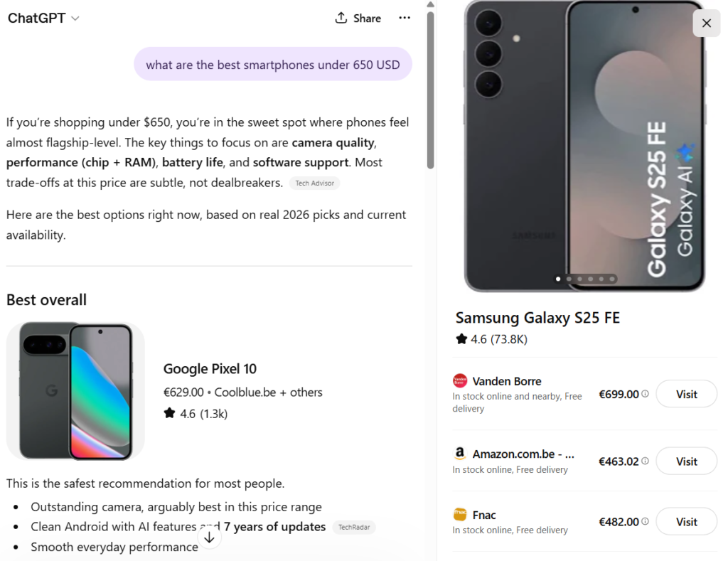Click the info icon beside €463.02
The width and height of the screenshot is (728, 561).
click(646, 461)
